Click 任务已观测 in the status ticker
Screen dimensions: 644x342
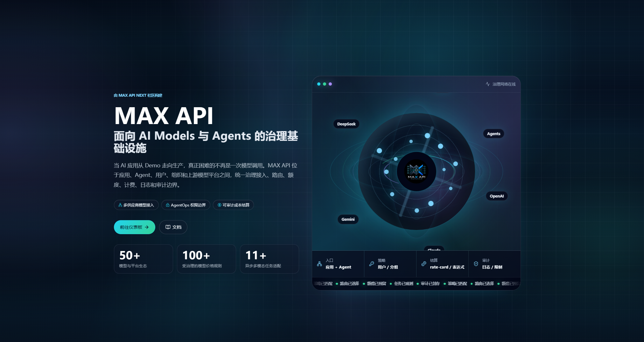[x=403, y=284]
